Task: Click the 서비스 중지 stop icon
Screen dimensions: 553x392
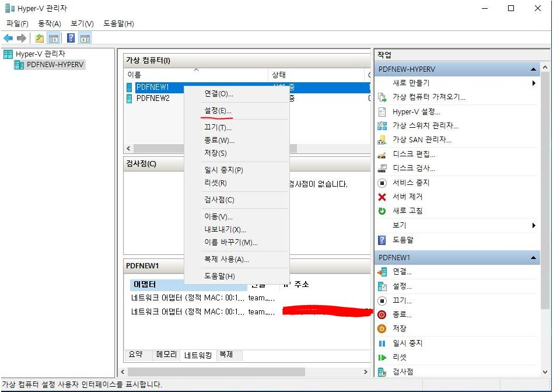Action: coord(382,183)
